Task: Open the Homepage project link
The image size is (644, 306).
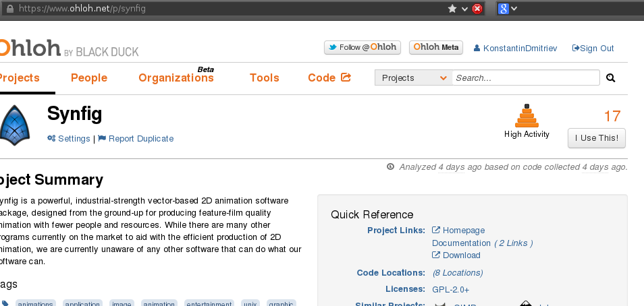Action: (458, 231)
